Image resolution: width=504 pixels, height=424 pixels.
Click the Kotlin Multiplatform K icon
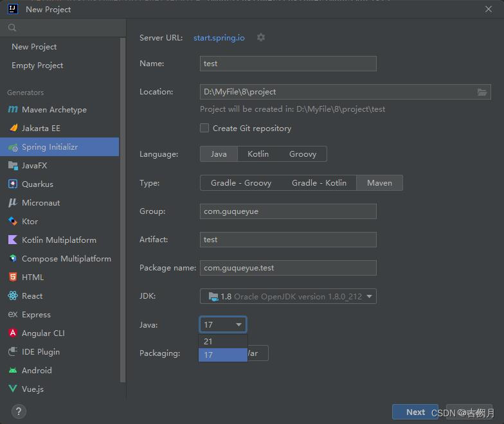[13, 240]
